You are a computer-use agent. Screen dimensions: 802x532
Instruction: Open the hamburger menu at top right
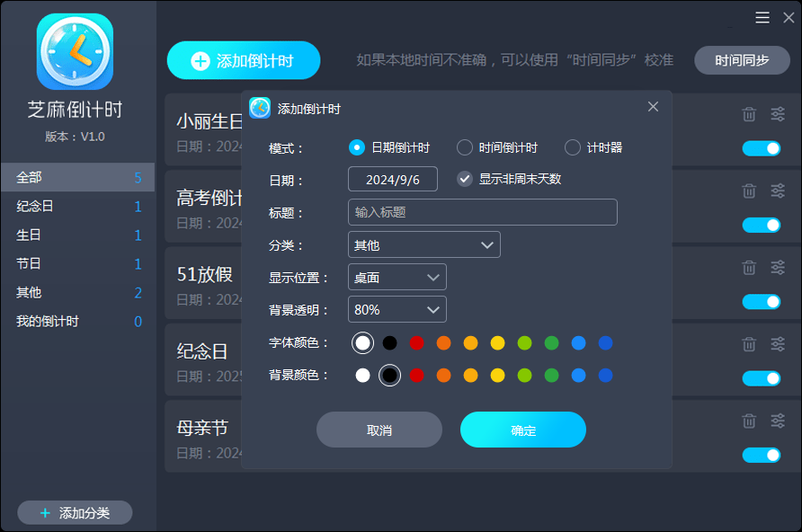coord(762,18)
